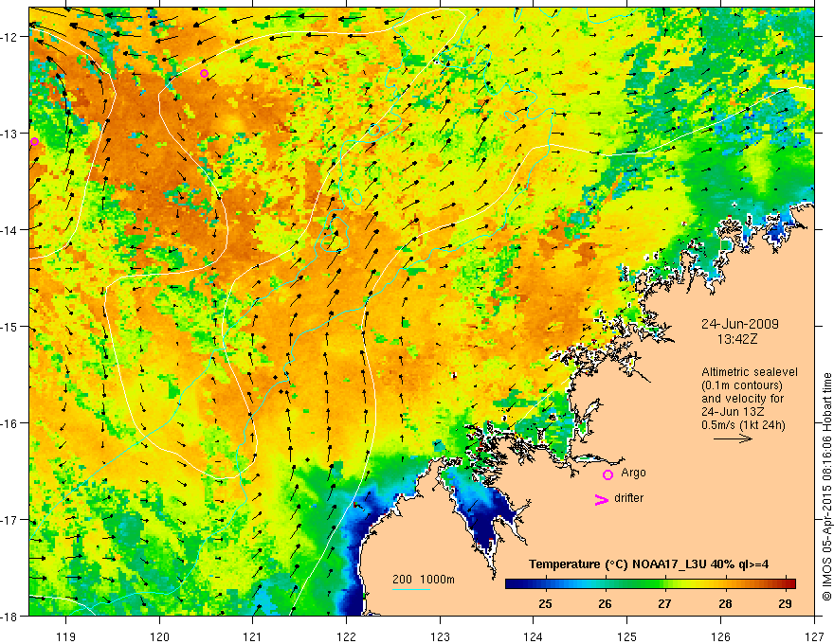Click the colorbar tick label "25"

545,603
